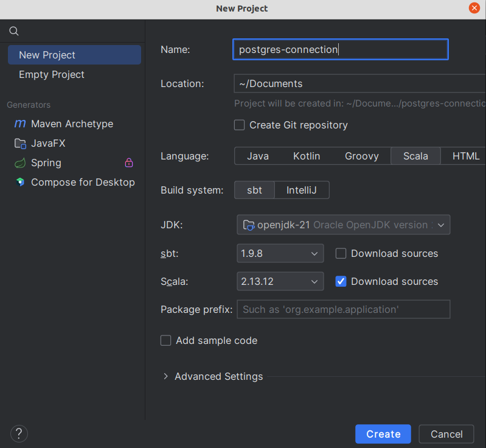Open the sbt version dropdown

pyautogui.click(x=280, y=253)
